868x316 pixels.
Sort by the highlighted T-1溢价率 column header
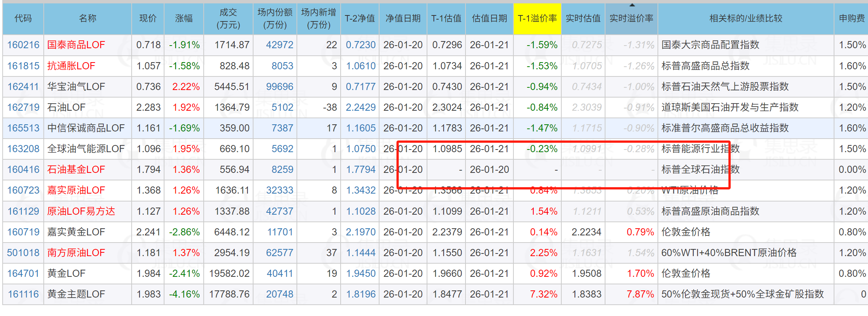coord(537,18)
